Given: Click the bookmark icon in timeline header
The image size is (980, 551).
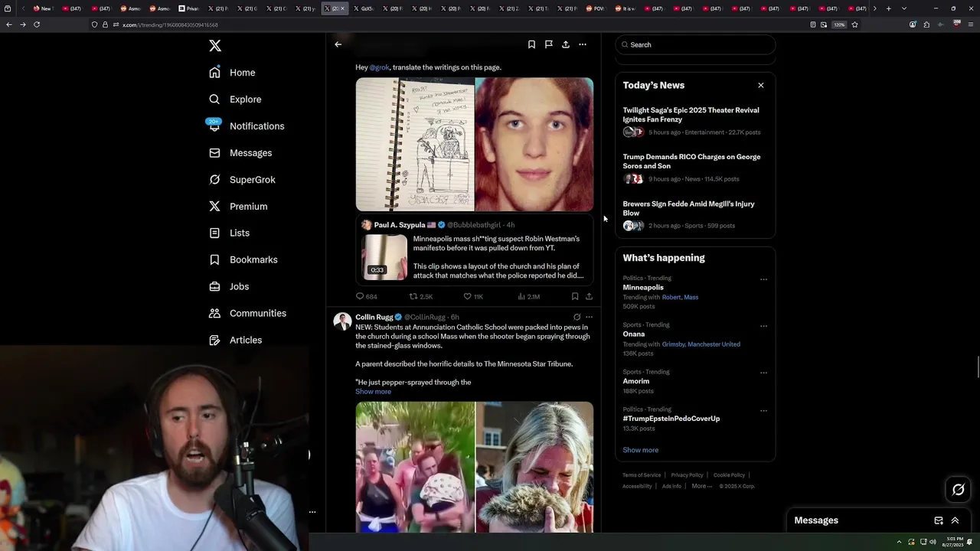Looking at the screenshot, I should tap(531, 44).
